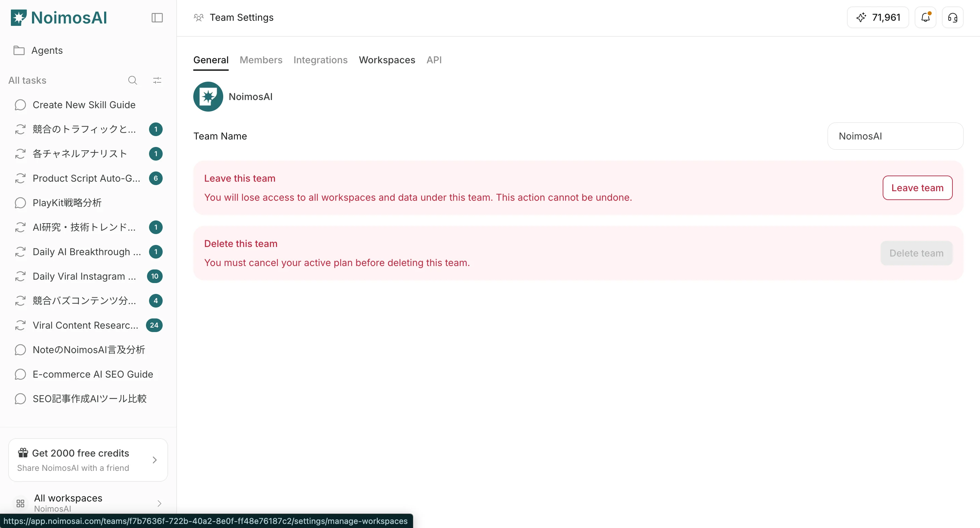Open task 競合バズコンテンツ分...
Viewport: 980px width, 528px height.
point(88,301)
